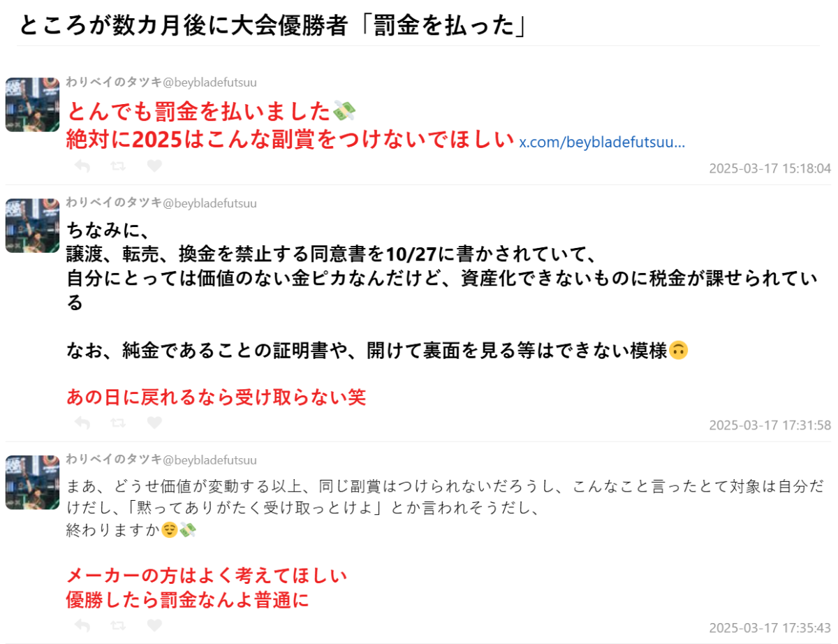Like the first tweet with money emoji
The image size is (838, 644).
click(x=154, y=166)
